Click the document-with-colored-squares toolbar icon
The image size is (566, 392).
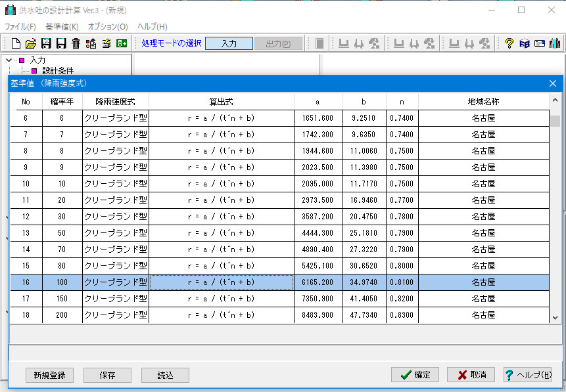point(91,43)
